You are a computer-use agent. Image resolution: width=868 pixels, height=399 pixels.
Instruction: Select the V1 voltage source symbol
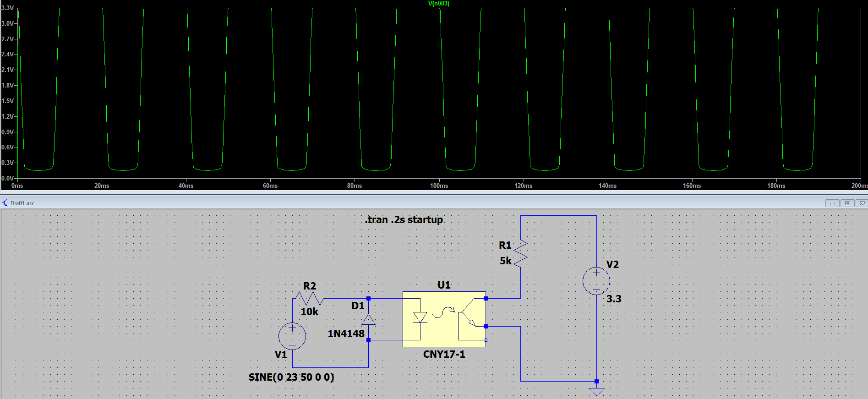[x=292, y=336]
